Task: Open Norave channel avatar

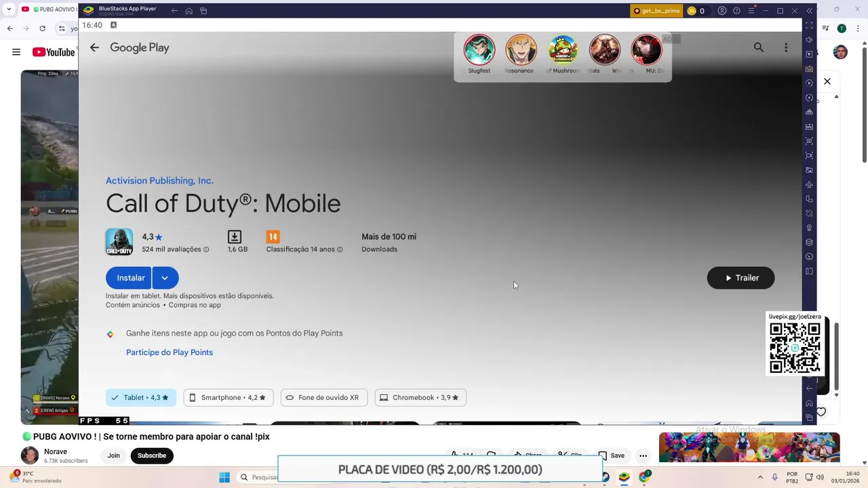Action: 29,455
